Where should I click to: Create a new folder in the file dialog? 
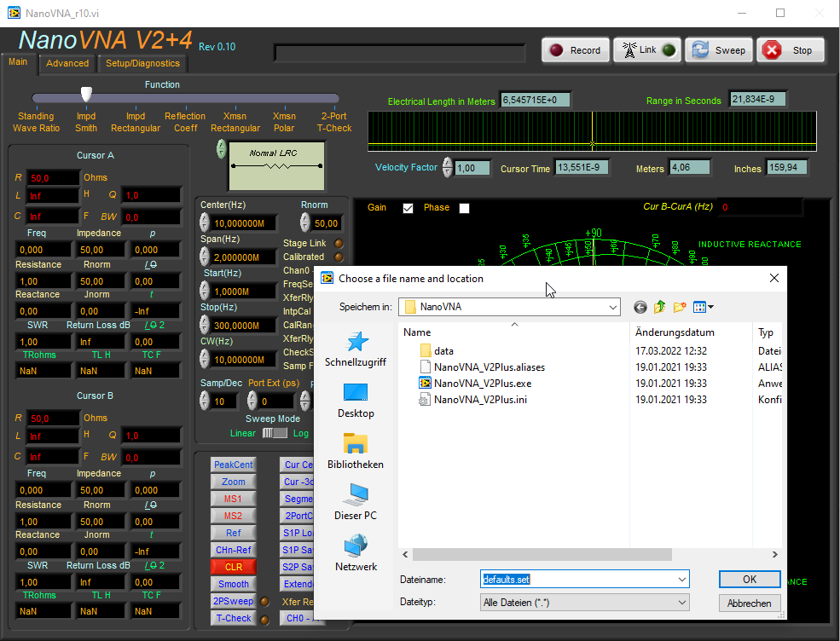[x=680, y=308]
